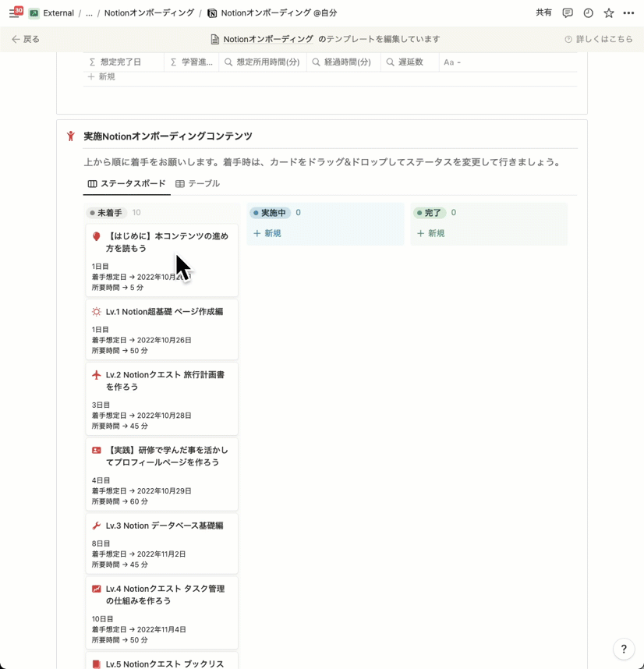
Task: Open the Lv.4 Notionクエスト タスク管理 card
Action: 161,613
